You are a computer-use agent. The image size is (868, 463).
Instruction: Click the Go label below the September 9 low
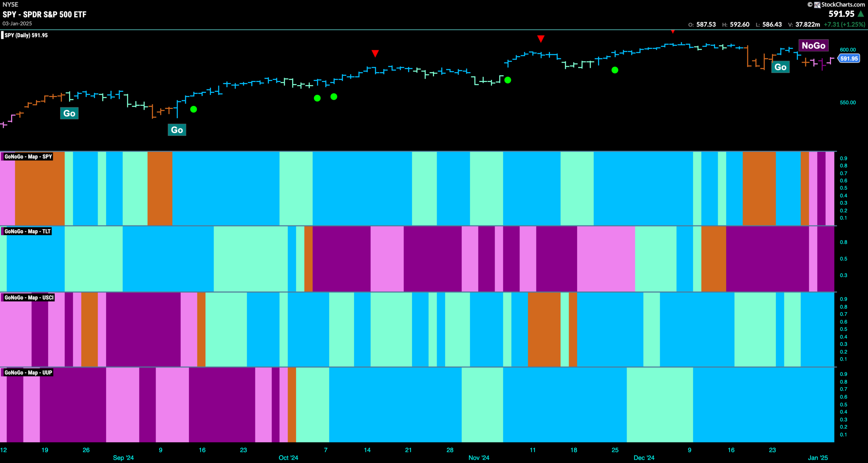pyautogui.click(x=177, y=130)
